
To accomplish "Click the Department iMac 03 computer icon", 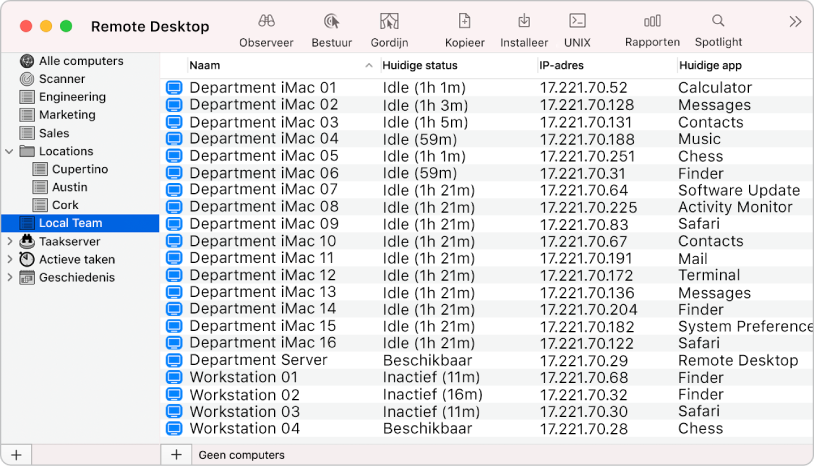I will (x=174, y=122).
